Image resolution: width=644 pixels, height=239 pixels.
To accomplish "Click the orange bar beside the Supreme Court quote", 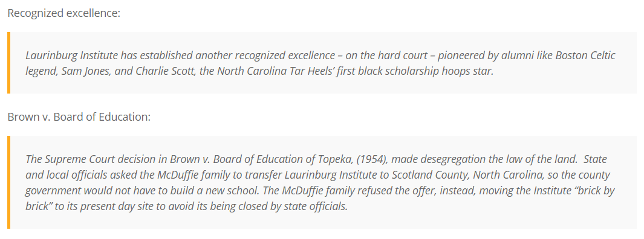I will coord(8,182).
